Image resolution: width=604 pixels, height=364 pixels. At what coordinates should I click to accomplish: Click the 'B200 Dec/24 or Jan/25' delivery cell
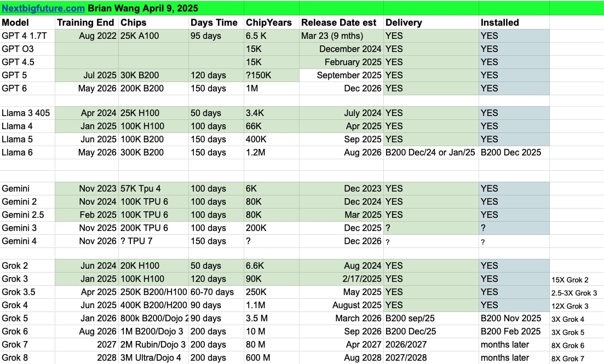[x=431, y=152]
